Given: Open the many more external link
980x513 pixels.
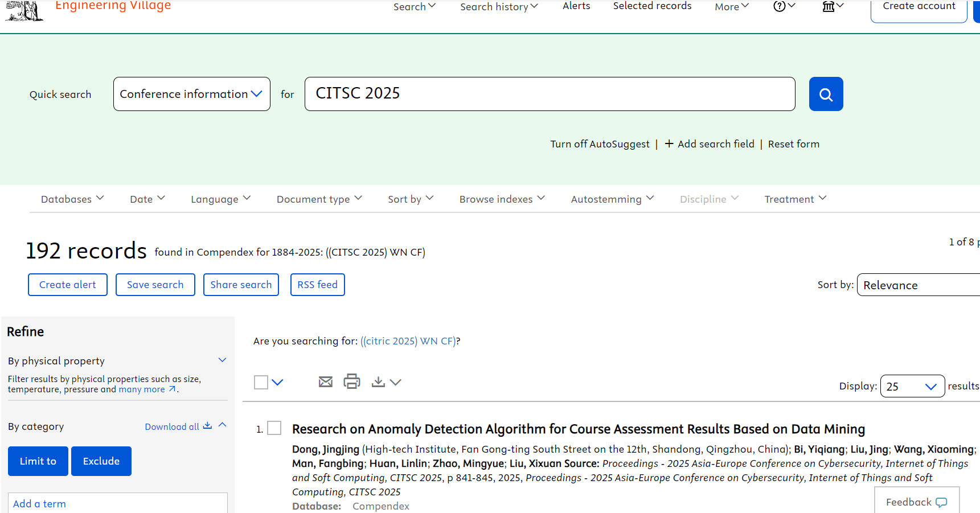Looking at the screenshot, I should click(x=147, y=389).
